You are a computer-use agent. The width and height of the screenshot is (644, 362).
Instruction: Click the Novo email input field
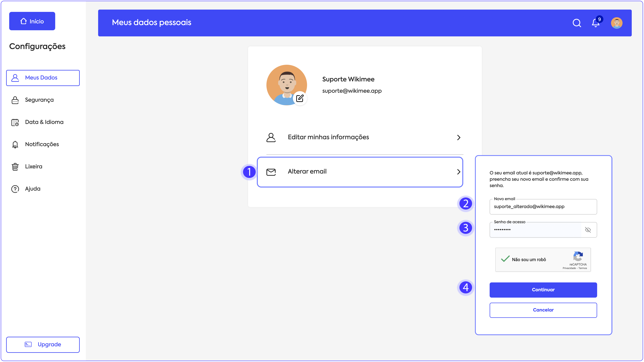[x=543, y=207]
